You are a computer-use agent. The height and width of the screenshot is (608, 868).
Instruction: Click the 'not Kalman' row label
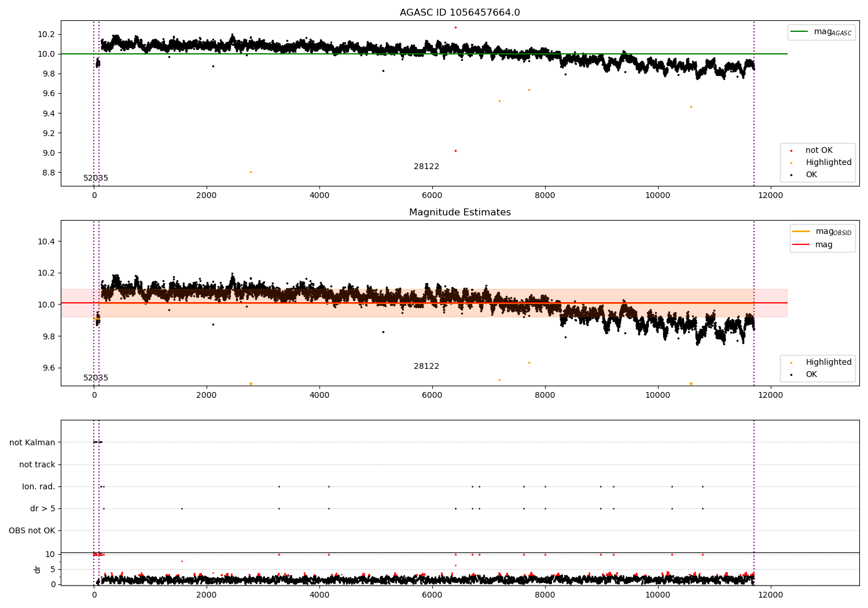click(32, 442)
